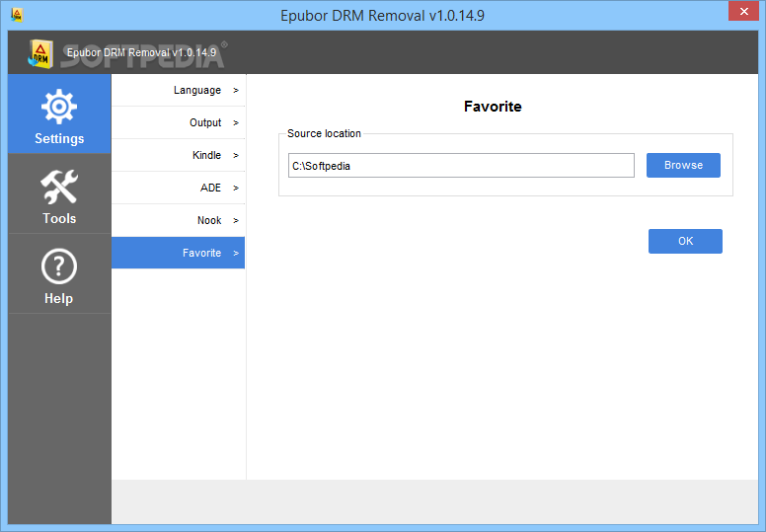Click the Source location group label

324,133
